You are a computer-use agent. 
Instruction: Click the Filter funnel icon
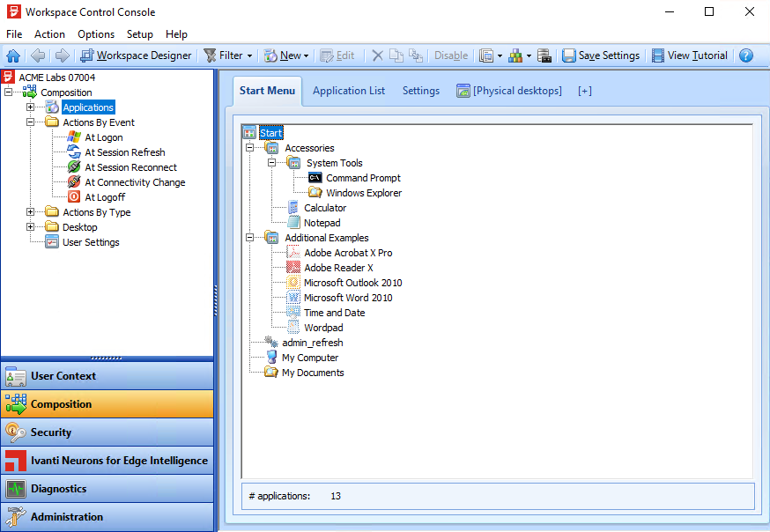click(x=211, y=55)
